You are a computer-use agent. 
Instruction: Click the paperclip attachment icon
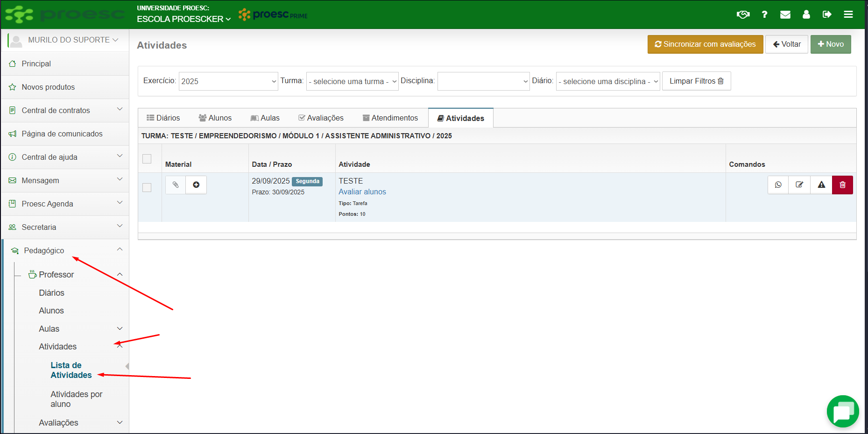(176, 185)
